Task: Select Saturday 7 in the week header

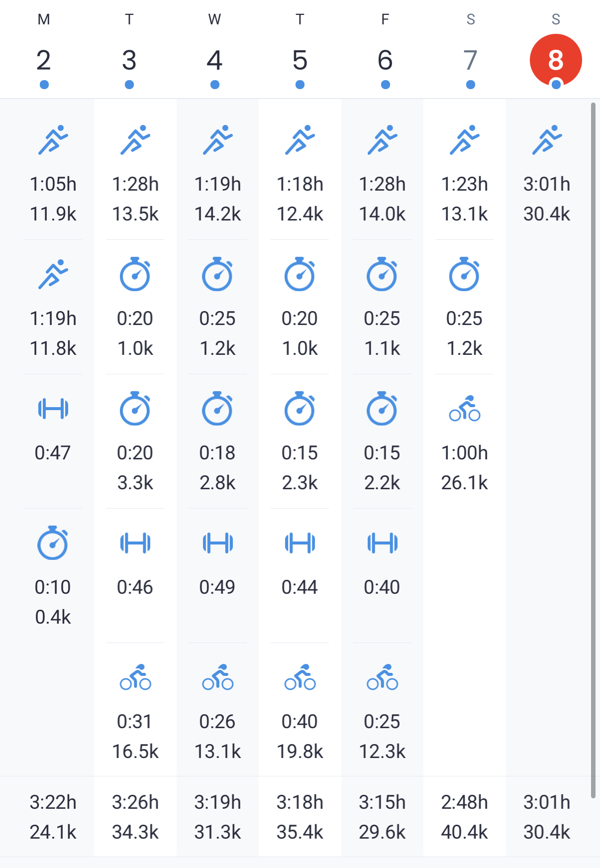Action: (x=471, y=60)
